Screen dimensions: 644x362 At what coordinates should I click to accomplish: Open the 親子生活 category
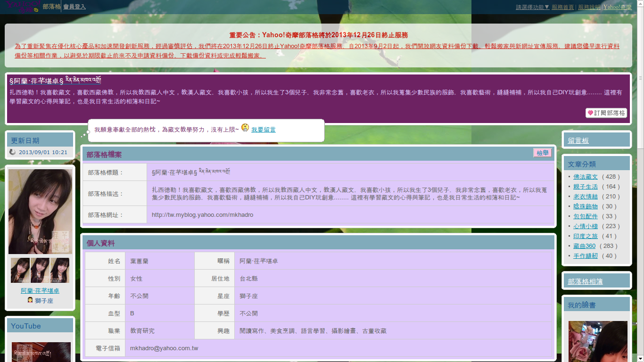coord(585,187)
